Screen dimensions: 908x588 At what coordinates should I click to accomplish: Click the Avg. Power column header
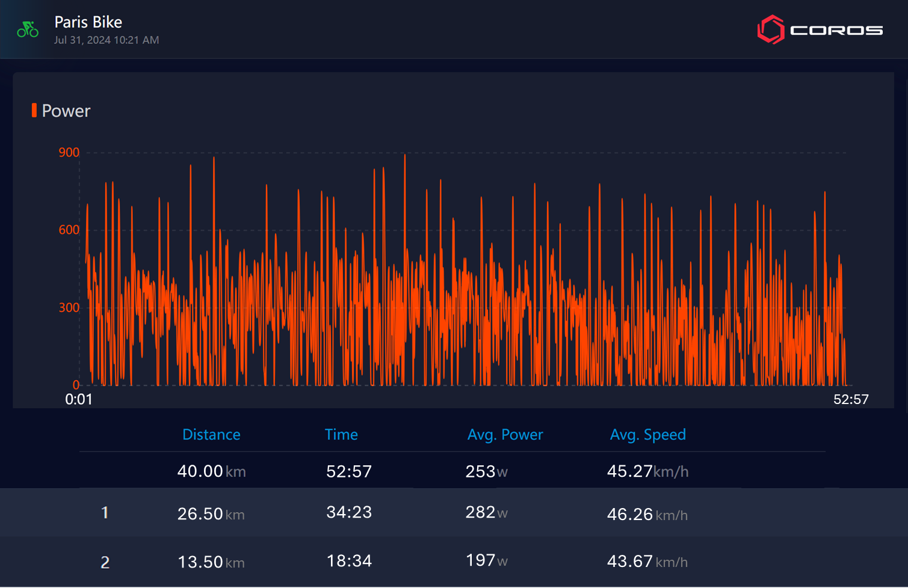[505, 435]
